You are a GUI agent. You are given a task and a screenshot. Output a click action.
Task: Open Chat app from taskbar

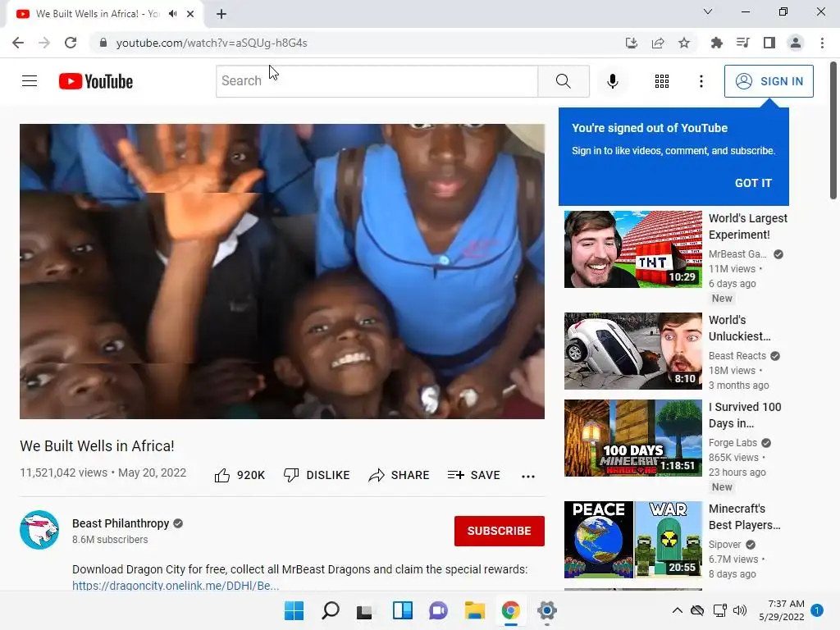click(438, 610)
